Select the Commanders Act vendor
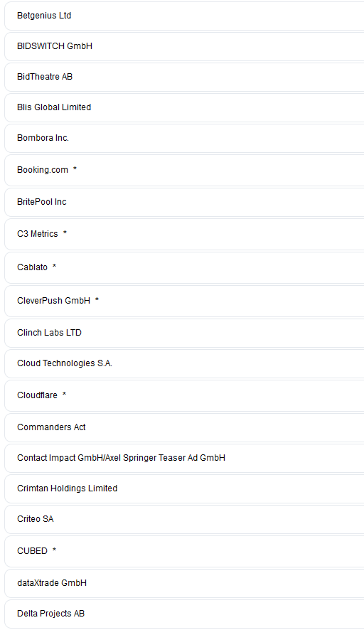This screenshot has width=364, height=630. click(184, 427)
